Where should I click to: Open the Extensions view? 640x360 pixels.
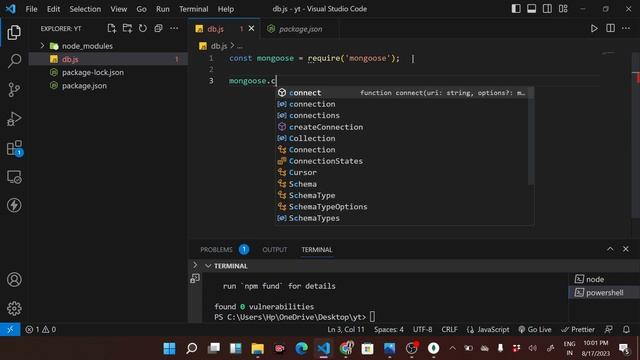coord(14,148)
